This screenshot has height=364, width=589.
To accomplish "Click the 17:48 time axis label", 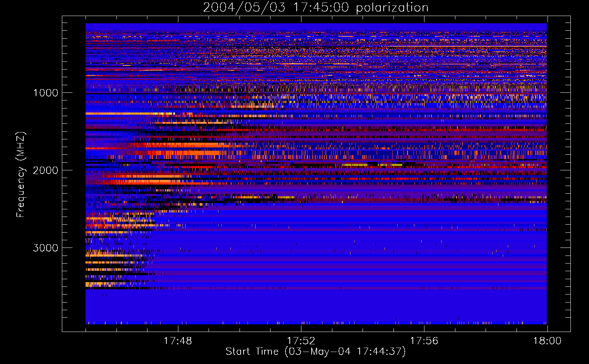I will coord(178,341).
